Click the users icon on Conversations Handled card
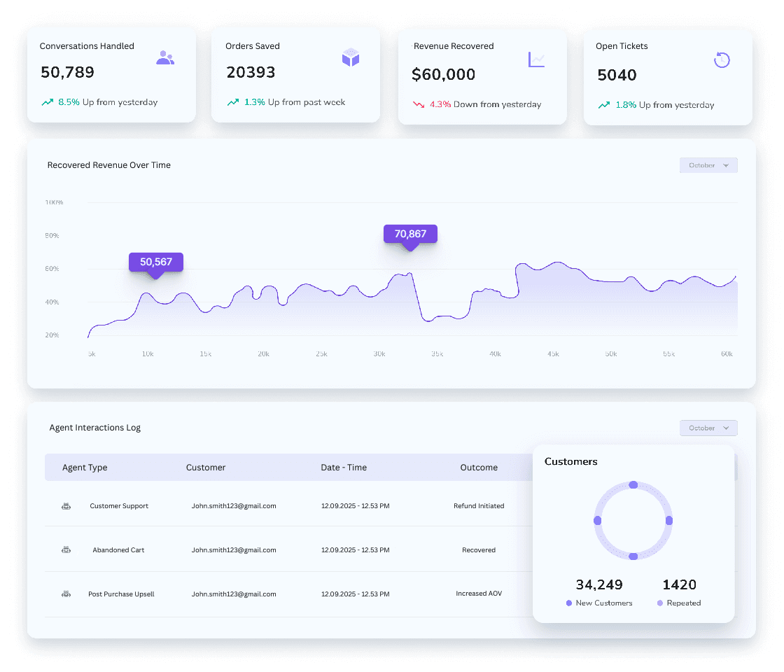The image size is (784, 672). (165, 57)
